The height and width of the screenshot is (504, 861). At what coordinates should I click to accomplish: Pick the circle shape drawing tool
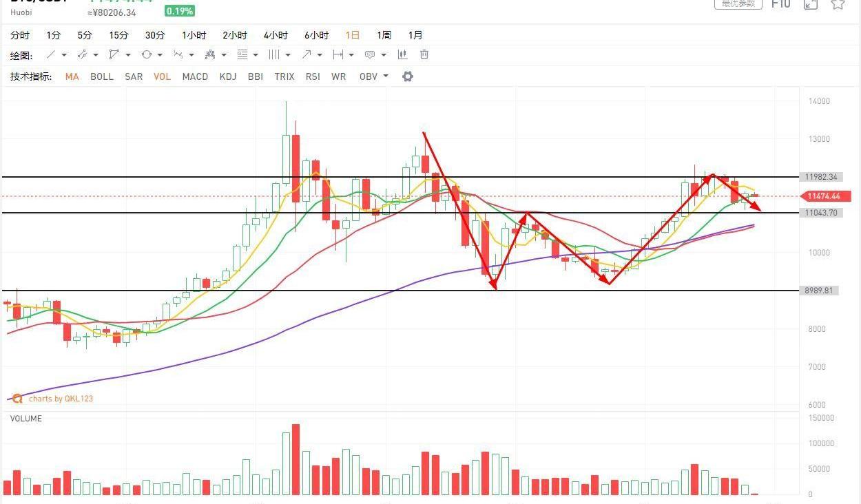click(146, 54)
